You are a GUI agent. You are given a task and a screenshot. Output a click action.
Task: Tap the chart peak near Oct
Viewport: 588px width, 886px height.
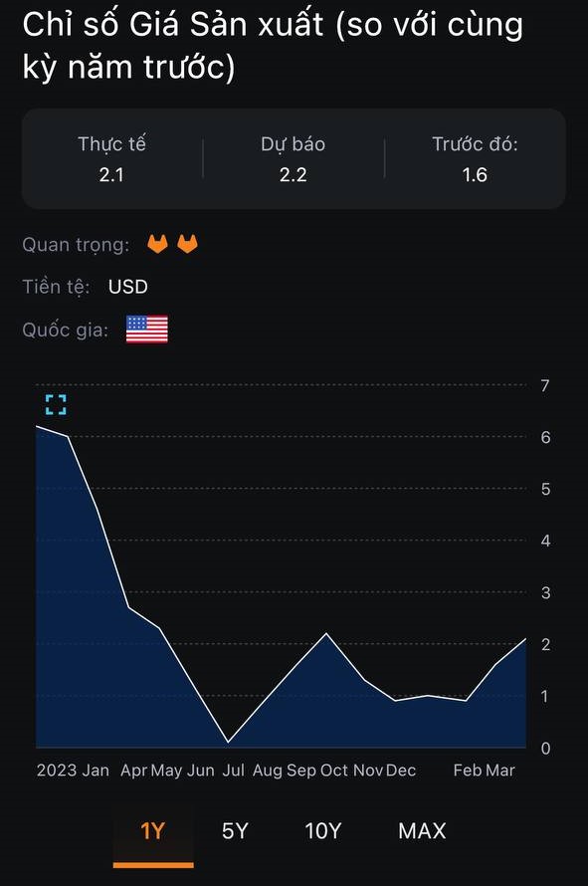[326, 633]
